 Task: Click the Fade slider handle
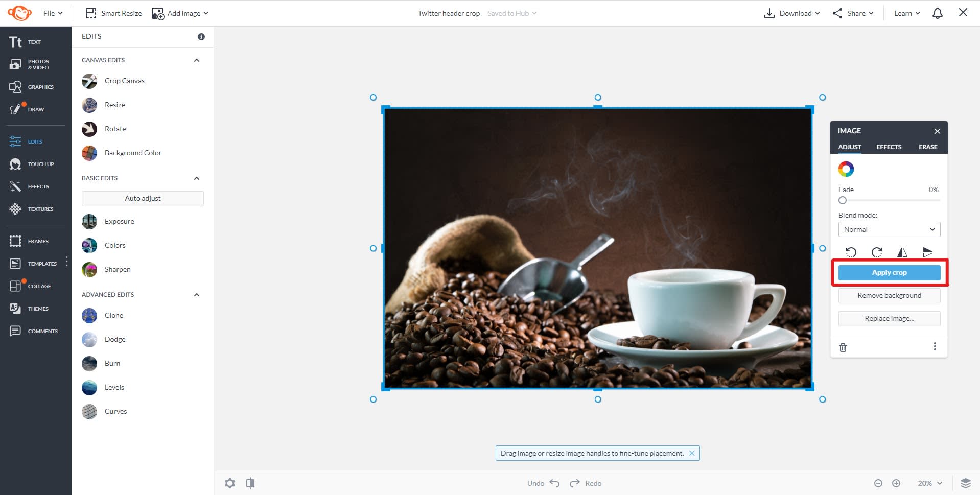click(843, 200)
